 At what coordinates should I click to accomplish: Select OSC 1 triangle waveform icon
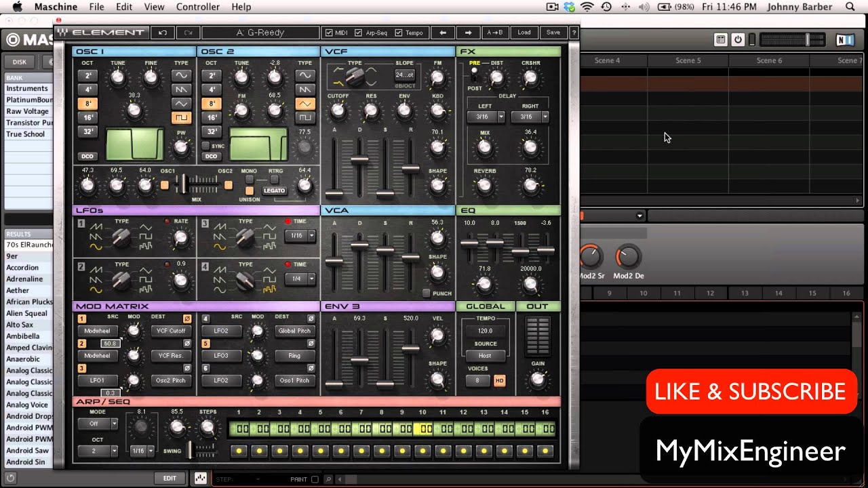coord(181,104)
